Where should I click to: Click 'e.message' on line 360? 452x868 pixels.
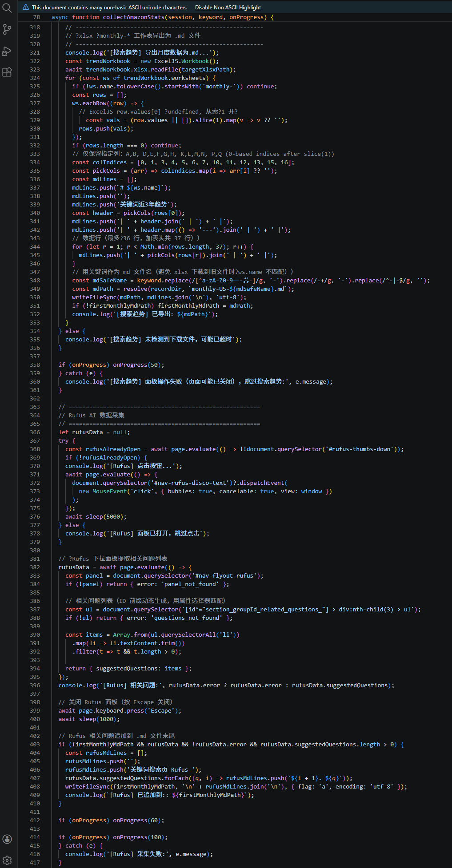(311, 382)
